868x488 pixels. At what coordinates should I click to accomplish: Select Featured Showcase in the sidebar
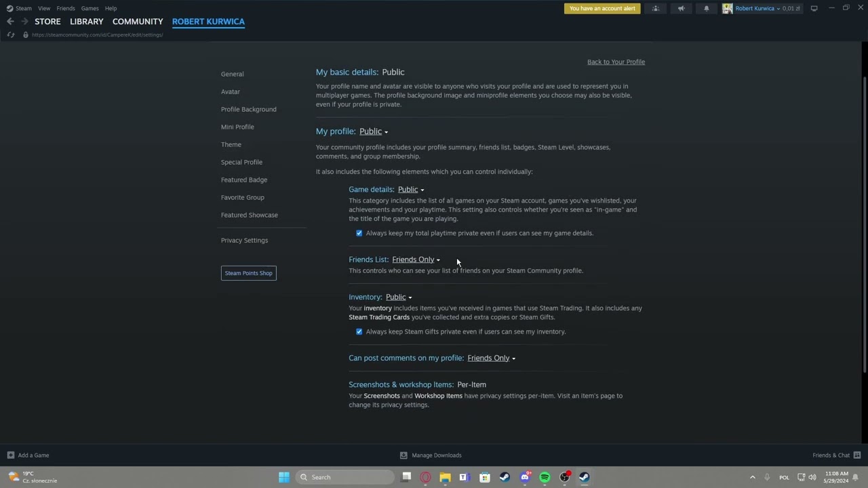[x=249, y=215]
